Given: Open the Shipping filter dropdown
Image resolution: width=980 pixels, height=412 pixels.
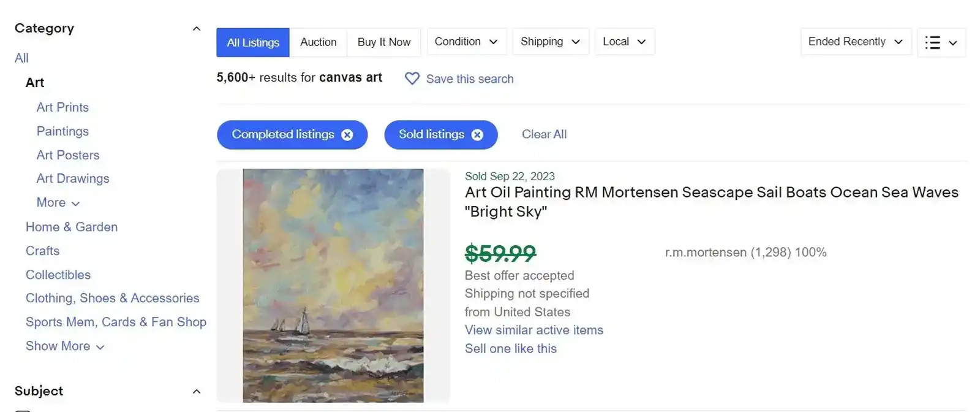Looking at the screenshot, I should (549, 42).
